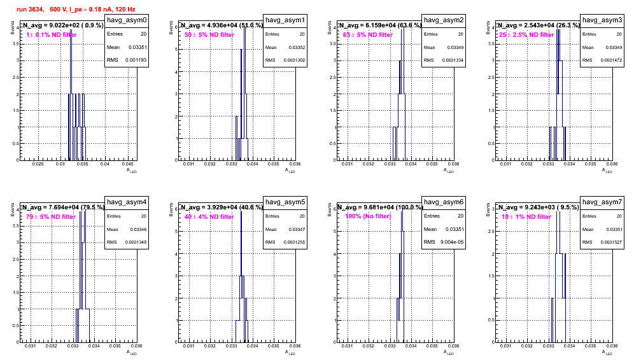This screenshot has width=634, height=364.
Task: Click the '79± 5% ND filter' label
Action: coord(51,217)
